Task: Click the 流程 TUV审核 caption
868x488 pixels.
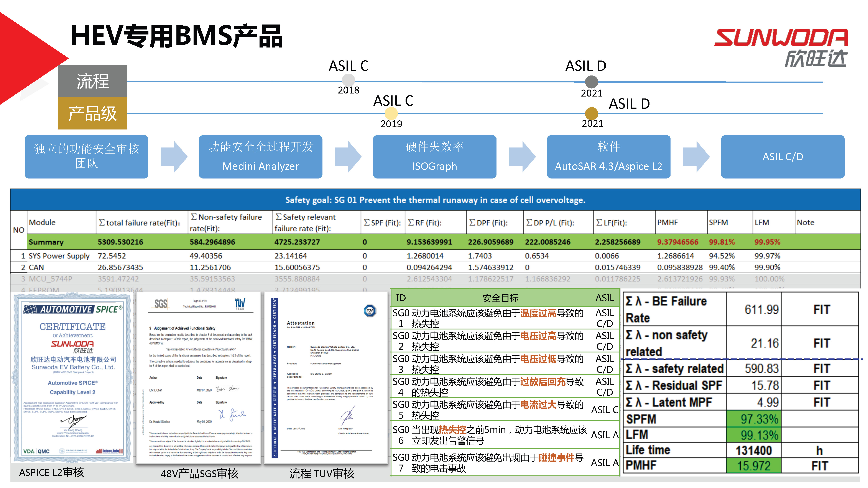Action: pyautogui.click(x=322, y=473)
